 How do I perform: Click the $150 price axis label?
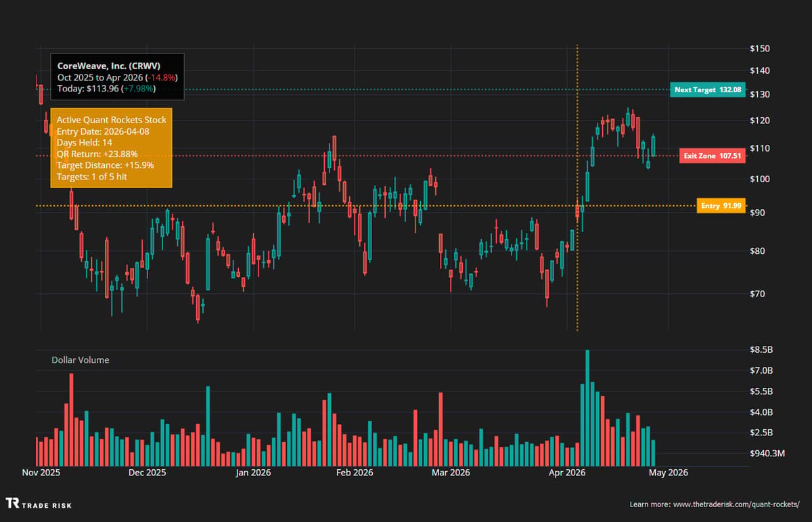click(x=759, y=49)
